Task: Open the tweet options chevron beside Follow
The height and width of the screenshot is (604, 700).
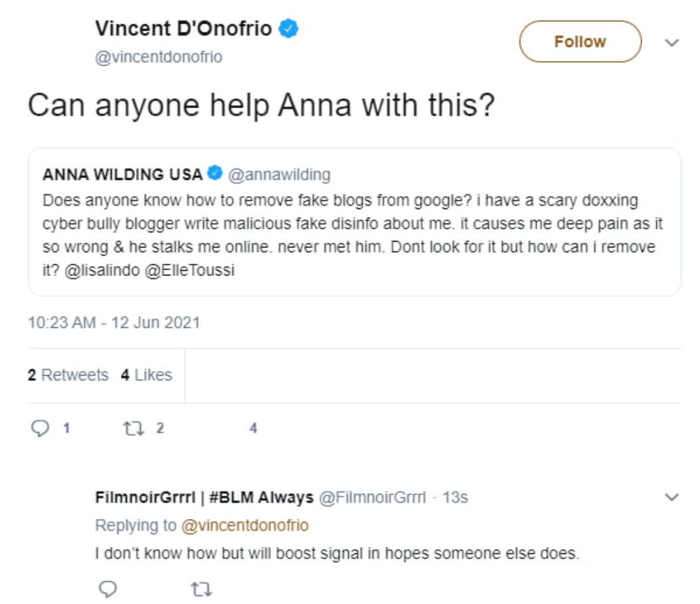Action: pyautogui.click(x=671, y=42)
